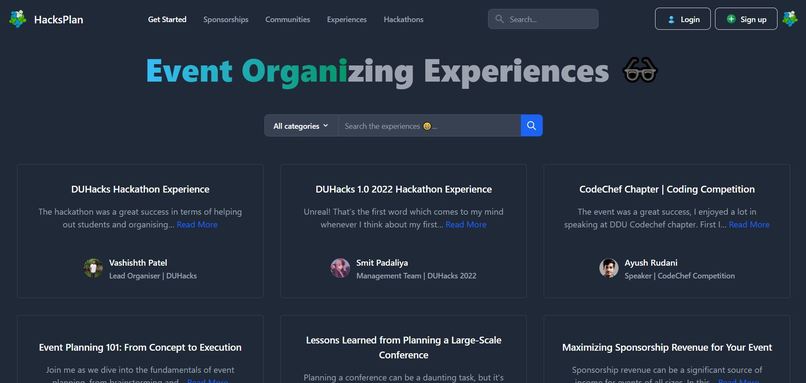Open the Get Started menu item
Screen dimensions: 806x383
167,20
